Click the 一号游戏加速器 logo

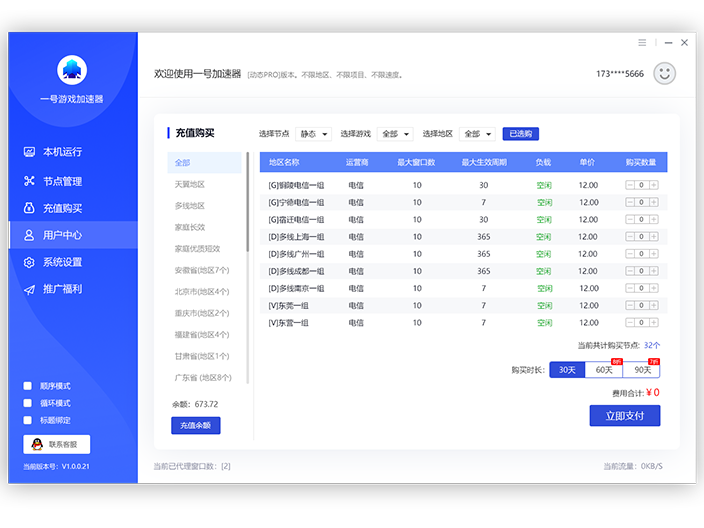(72, 70)
